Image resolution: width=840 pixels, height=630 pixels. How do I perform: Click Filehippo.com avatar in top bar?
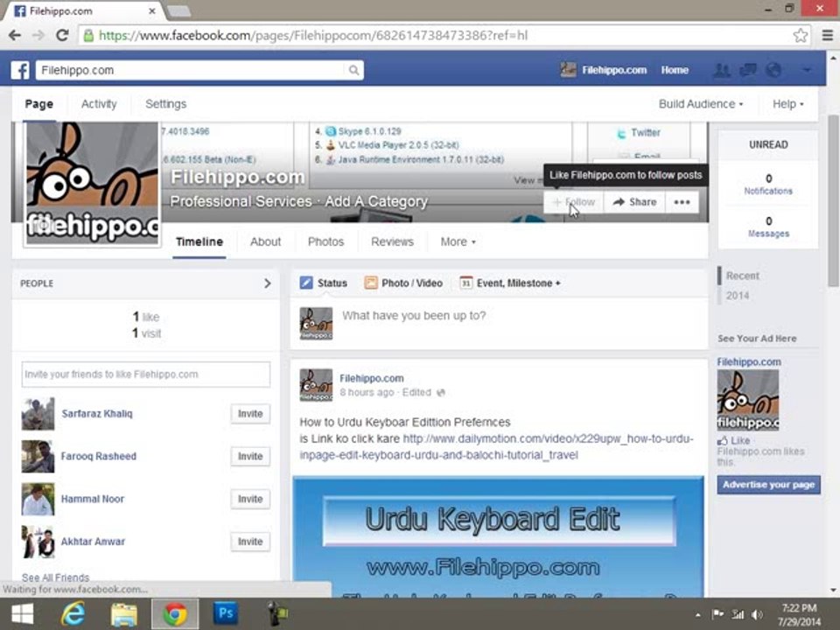[x=568, y=70]
